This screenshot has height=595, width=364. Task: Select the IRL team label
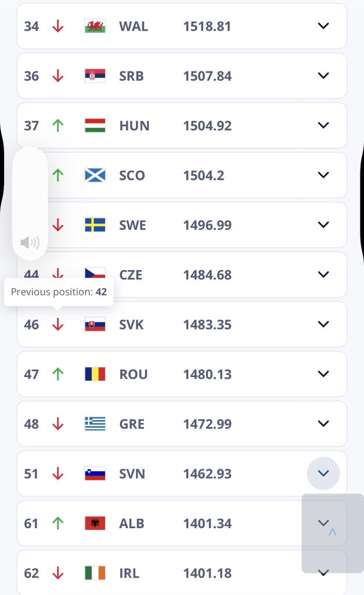pos(129,574)
